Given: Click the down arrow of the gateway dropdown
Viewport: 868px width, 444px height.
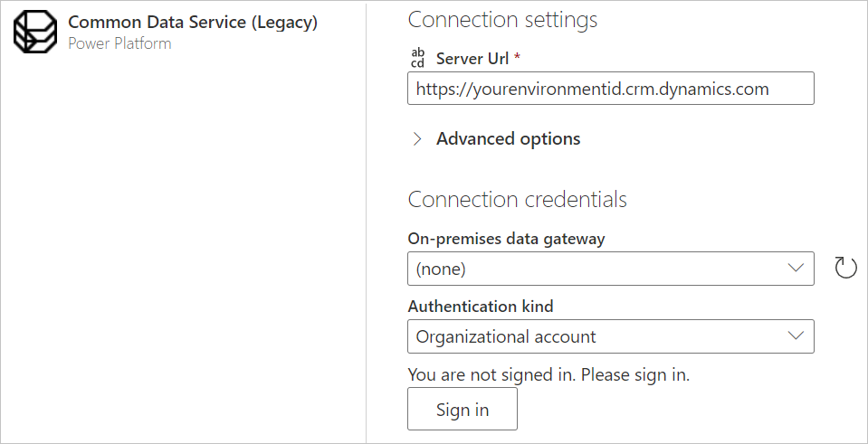Looking at the screenshot, I should tap(796, 269).
